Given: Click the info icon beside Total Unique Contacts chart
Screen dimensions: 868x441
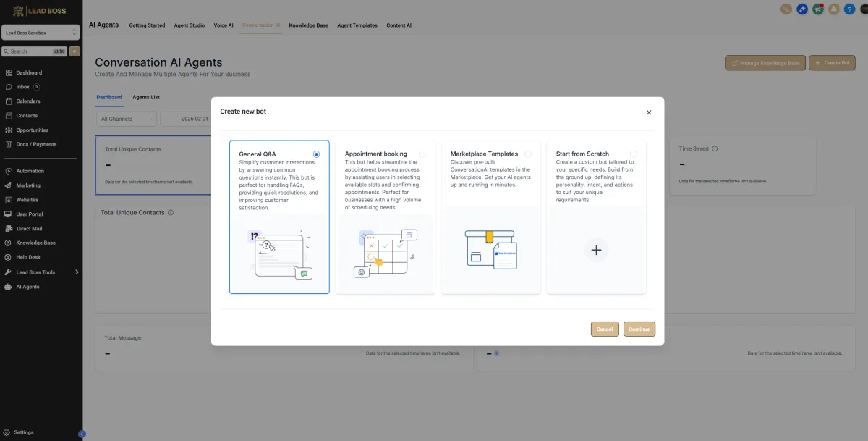Looking at the screenshot, I should pos(171,213).
